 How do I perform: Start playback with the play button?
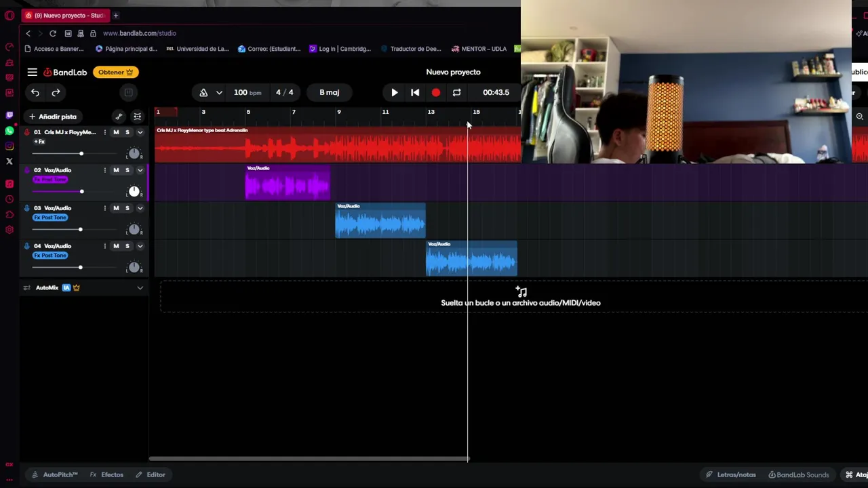point(395,92)
